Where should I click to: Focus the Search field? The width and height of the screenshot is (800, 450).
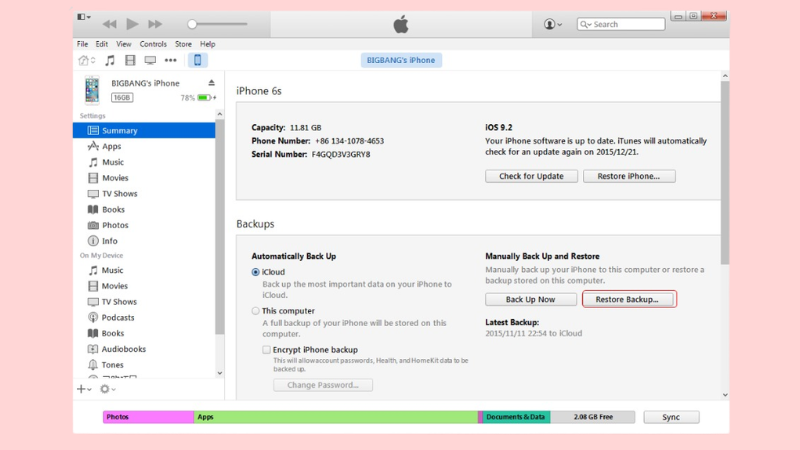tap(621, 24)
